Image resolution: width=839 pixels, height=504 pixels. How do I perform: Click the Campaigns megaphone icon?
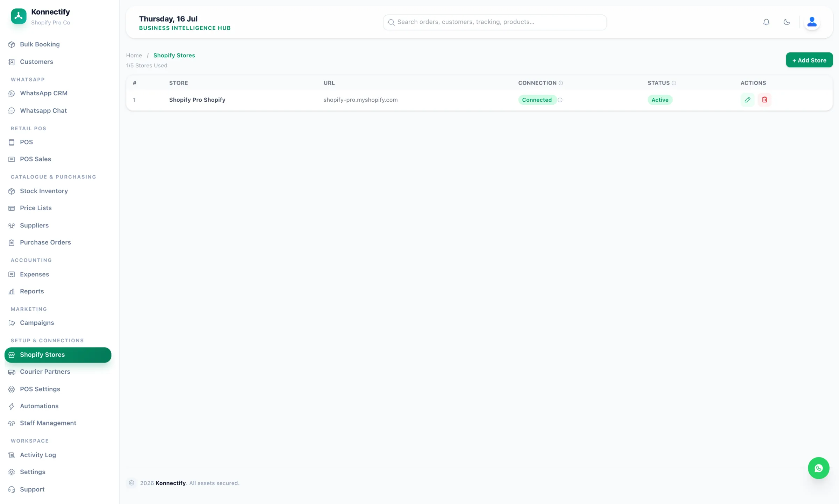click(12, 323)
